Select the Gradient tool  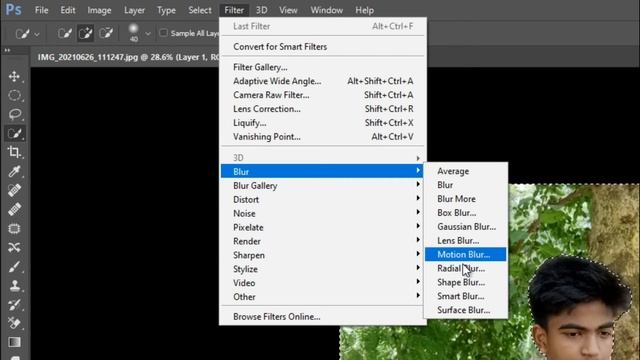pyautogui.click(x=14, y=342)
